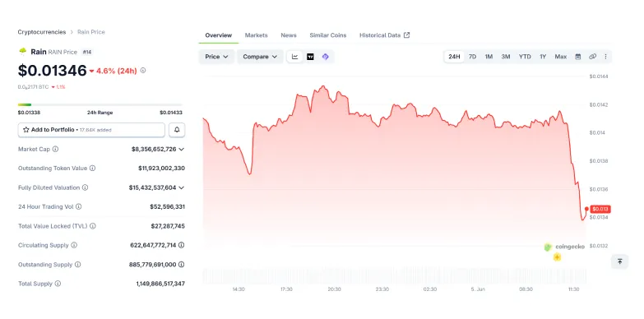644x319 pixels.
Task: Click the external link icon by Historical Data
Action: tap(406, 35)
